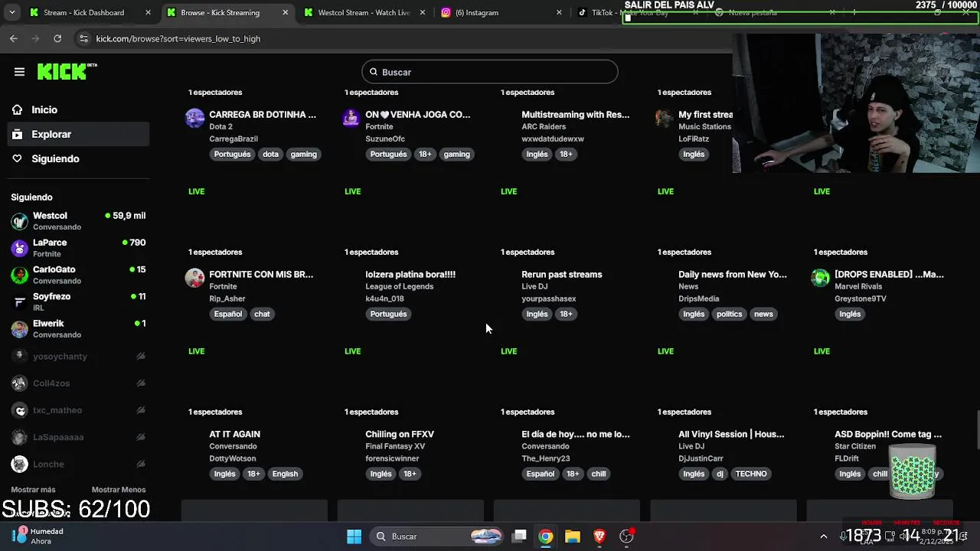Open All Vinyl Session stream
Image resolution: width=980 pixels, height=551 pixels.
point(731,434)
